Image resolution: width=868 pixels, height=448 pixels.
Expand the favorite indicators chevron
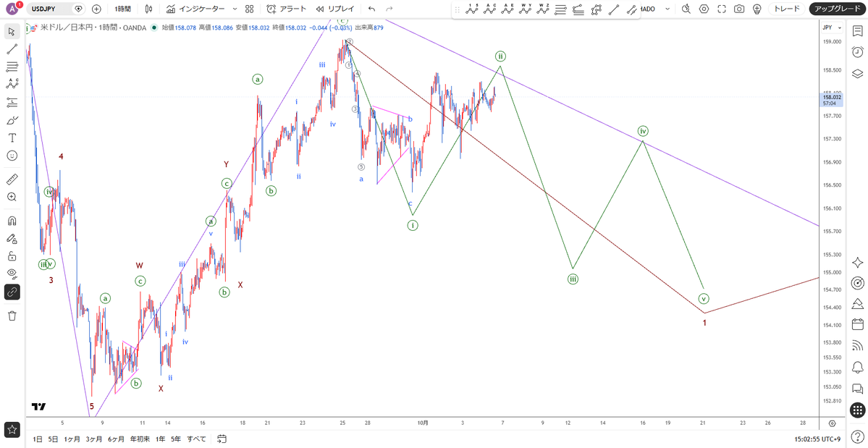pyautogui.click(x=235, y=9)
